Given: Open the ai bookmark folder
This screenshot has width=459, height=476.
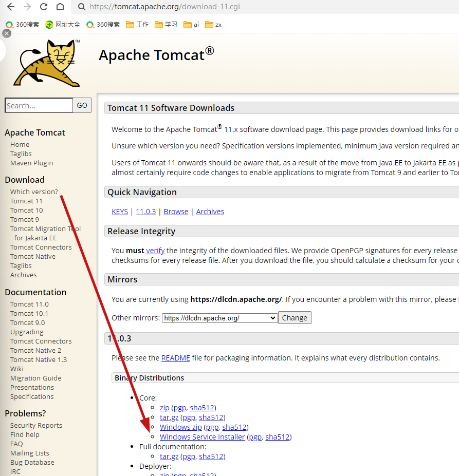Looking at the screenshot, I should pyautogui.click(x=191, y=25).
